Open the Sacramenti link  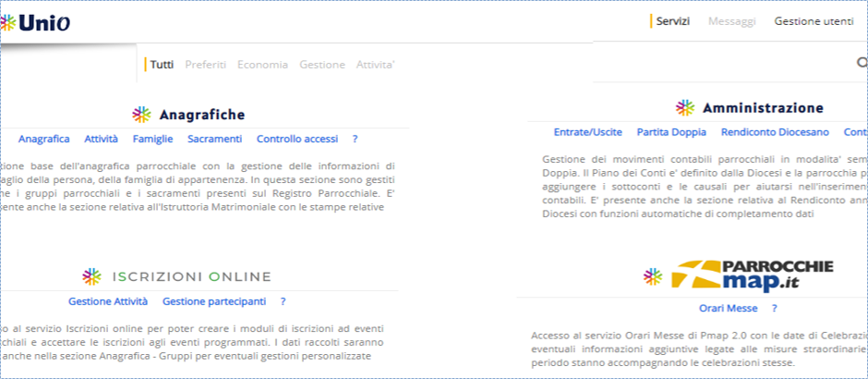coord(214,139)
